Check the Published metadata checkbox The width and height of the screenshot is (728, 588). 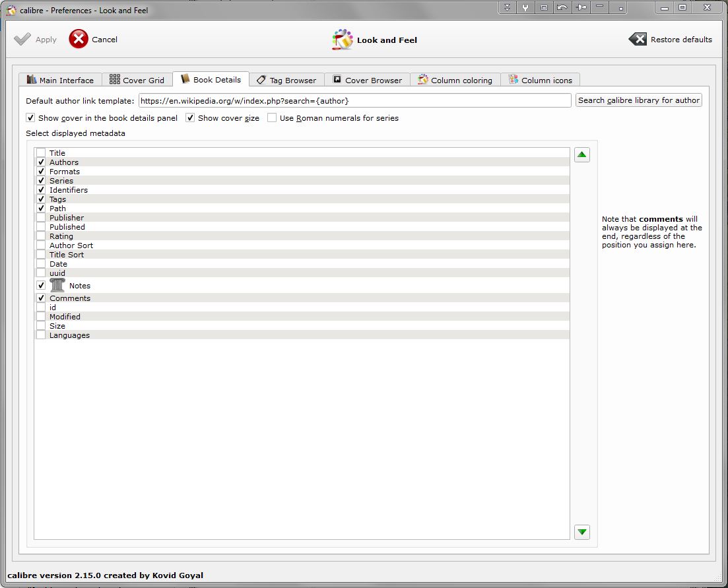pyautogui.click(x=42, y=227)
